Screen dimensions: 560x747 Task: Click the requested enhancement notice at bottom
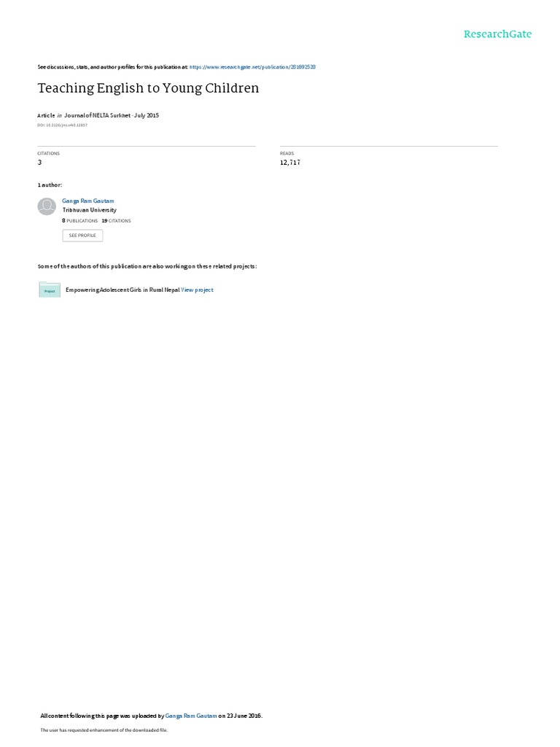click(x=104, y=729)
